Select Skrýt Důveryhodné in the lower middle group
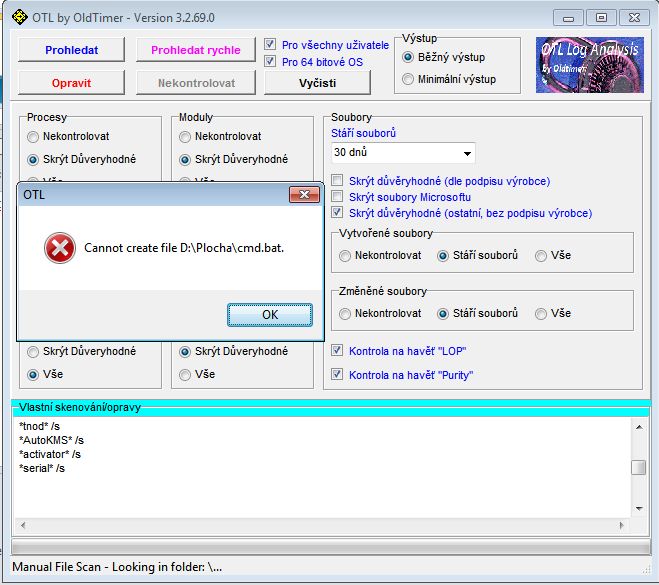This screenshot has height=585, width=659. click(185, 352)
